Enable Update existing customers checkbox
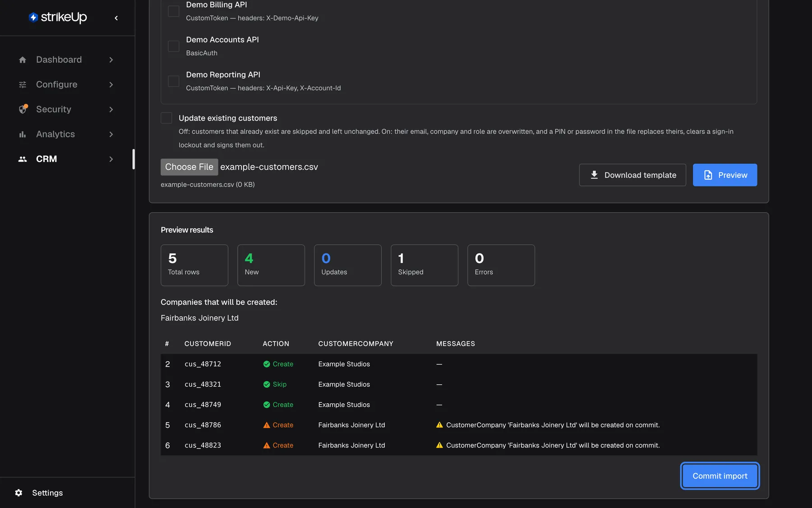This screenshot has width=812, height=508. [166, 118]
